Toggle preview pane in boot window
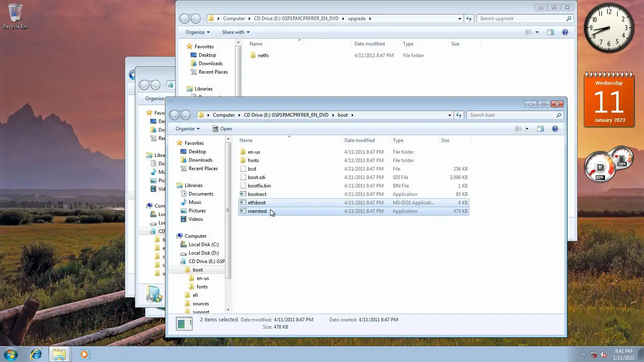Screen dimensions: 644x362 coord(541,129)
